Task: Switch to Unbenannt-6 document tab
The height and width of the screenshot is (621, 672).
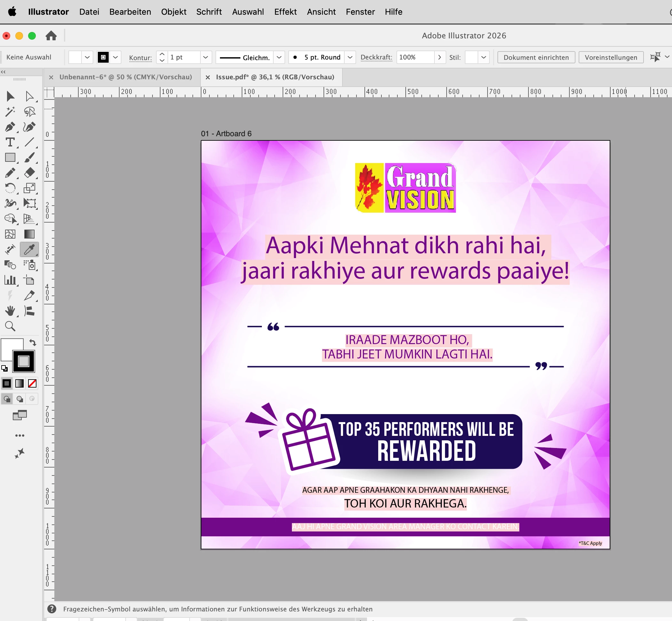Action: coord(126,77)
